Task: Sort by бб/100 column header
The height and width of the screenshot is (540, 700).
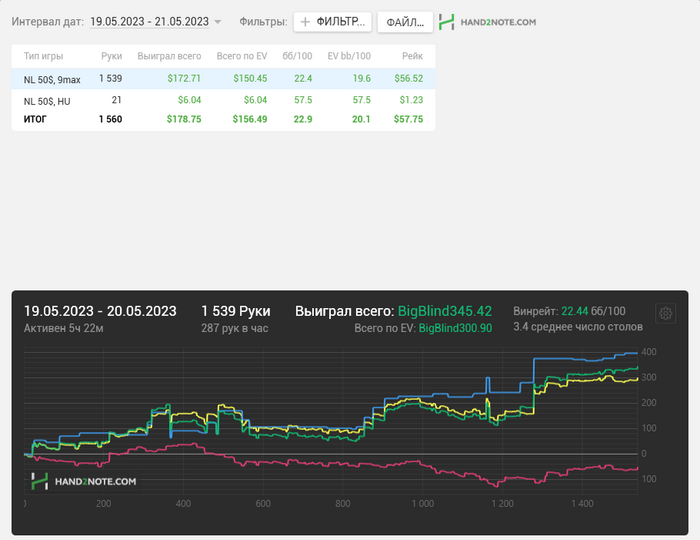Action: 297,56
